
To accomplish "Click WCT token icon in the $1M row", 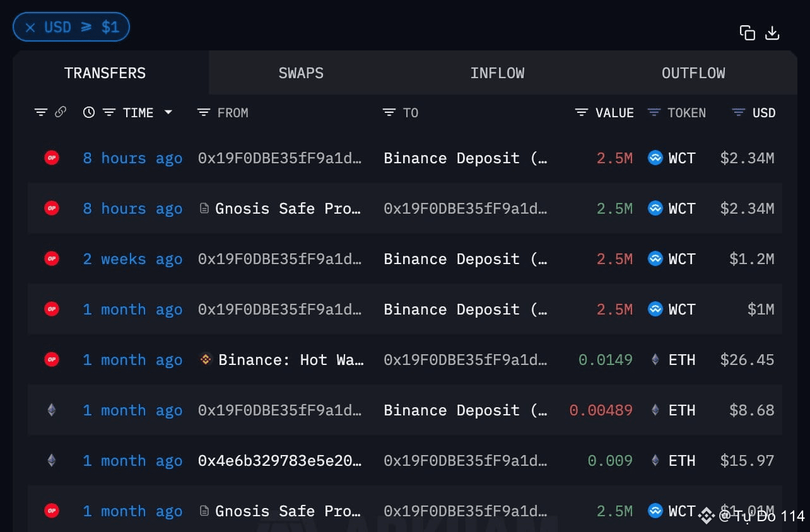I will (655, 309).
